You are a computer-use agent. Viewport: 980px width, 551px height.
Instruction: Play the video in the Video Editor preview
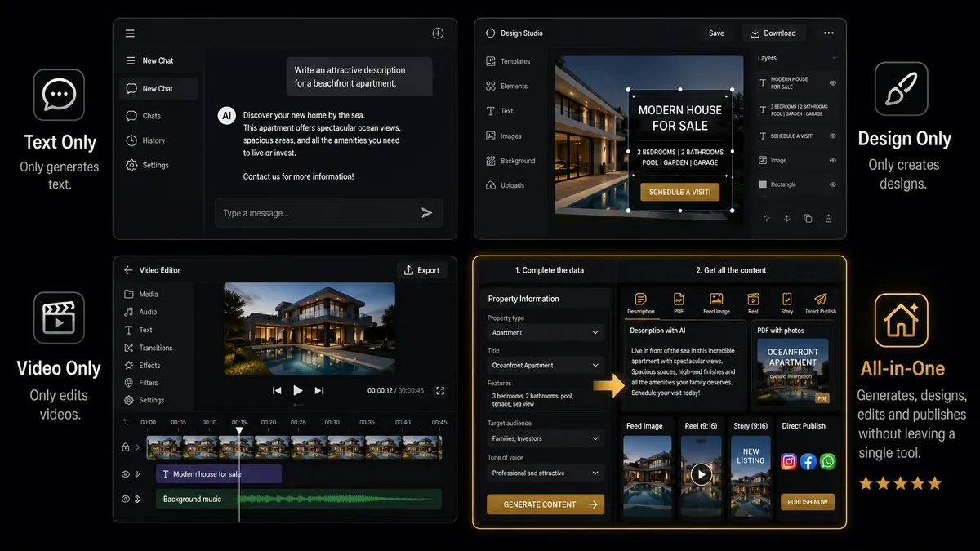pyautogui.click(x=298, y=391)
